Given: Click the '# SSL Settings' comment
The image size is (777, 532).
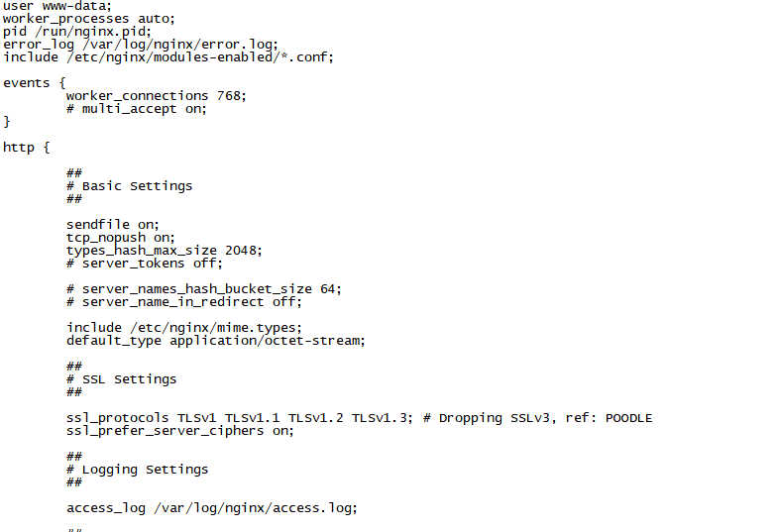Looking at the screenshot, I should pos(121,379).
